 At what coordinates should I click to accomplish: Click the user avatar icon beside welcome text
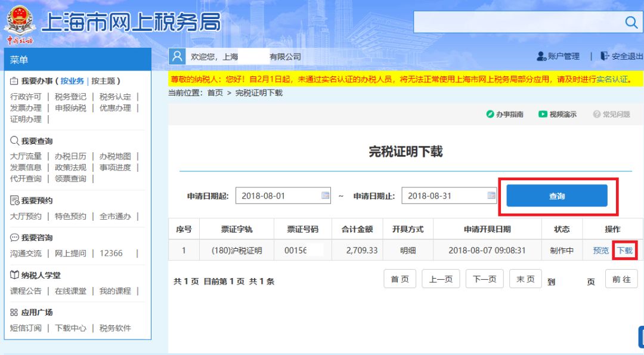(x=177, y=56)
